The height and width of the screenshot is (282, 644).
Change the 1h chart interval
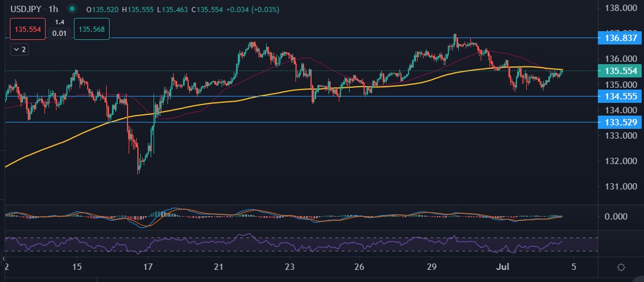[x=54, y=9]
